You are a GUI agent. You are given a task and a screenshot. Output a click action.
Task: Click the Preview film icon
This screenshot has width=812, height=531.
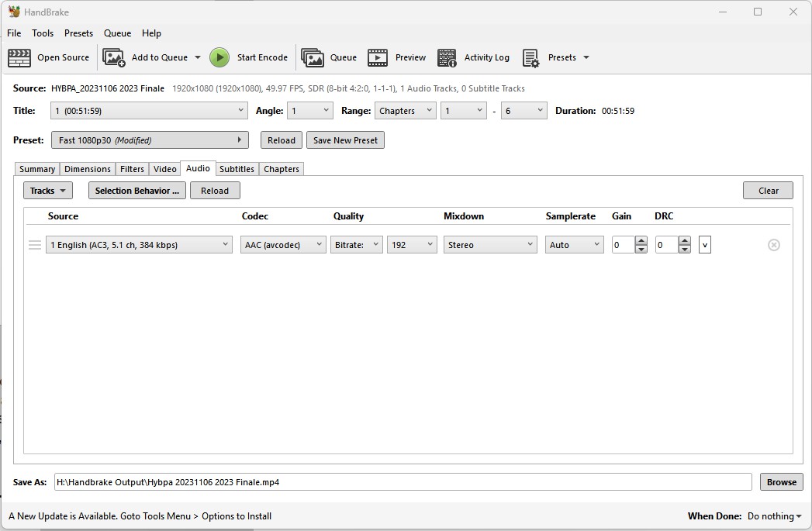(x=378, y=57)
